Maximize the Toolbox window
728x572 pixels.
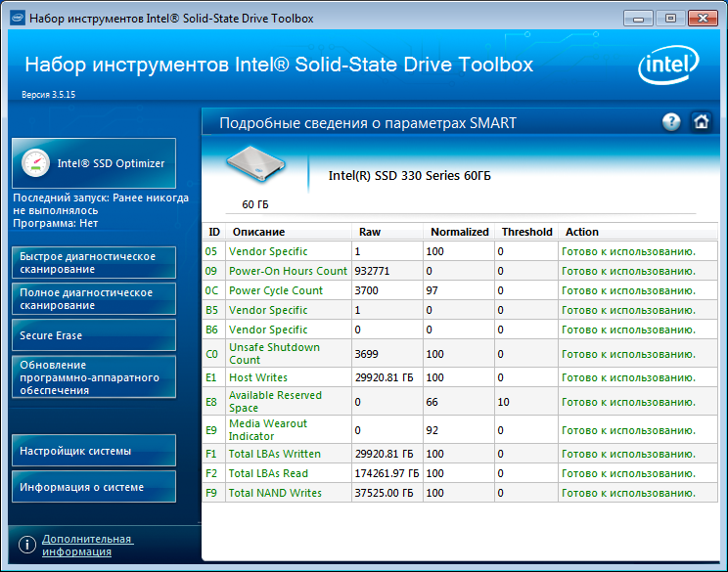click(670, 19)
